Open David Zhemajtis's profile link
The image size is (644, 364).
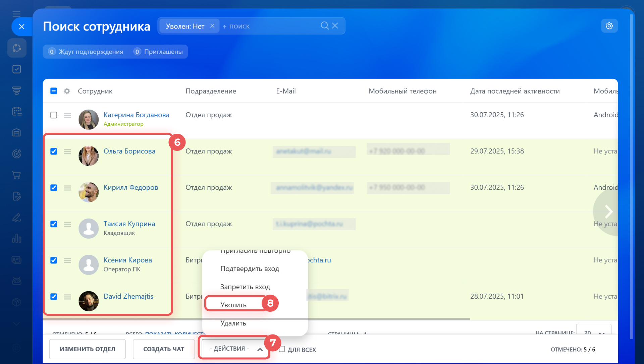tap(128, 296)
